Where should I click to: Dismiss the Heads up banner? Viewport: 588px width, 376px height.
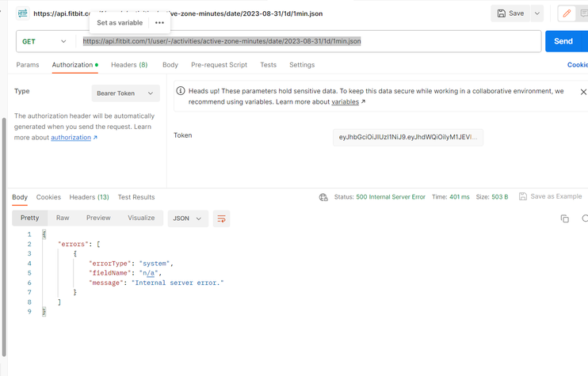pos(583,92)
